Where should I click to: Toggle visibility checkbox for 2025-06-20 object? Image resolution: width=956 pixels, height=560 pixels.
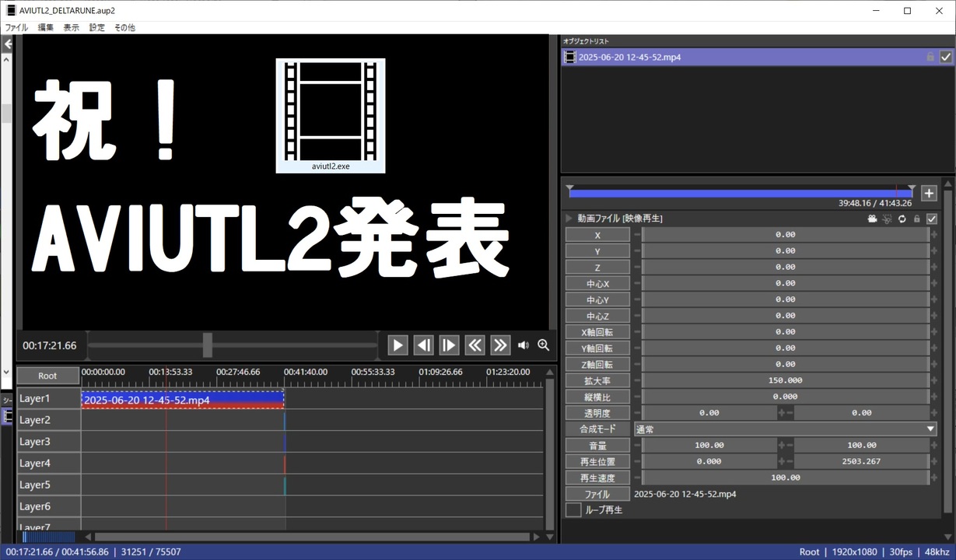pyautogui.click(x=946, y=57)
